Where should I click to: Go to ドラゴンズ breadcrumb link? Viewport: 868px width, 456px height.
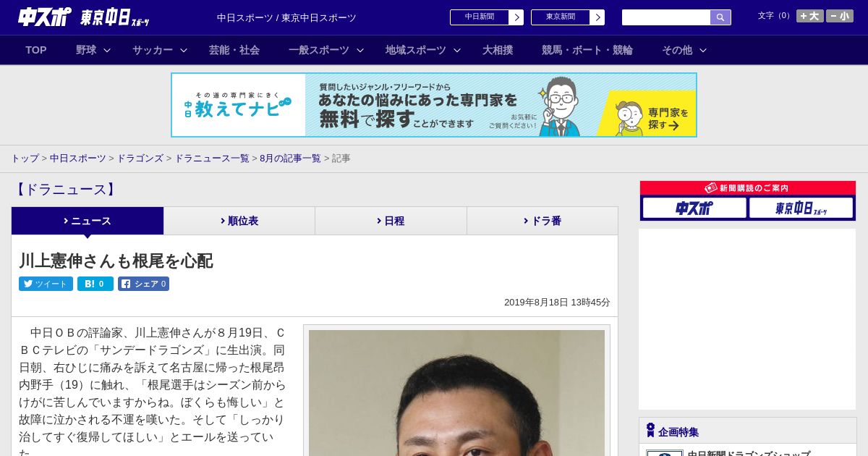coord(140,159)
